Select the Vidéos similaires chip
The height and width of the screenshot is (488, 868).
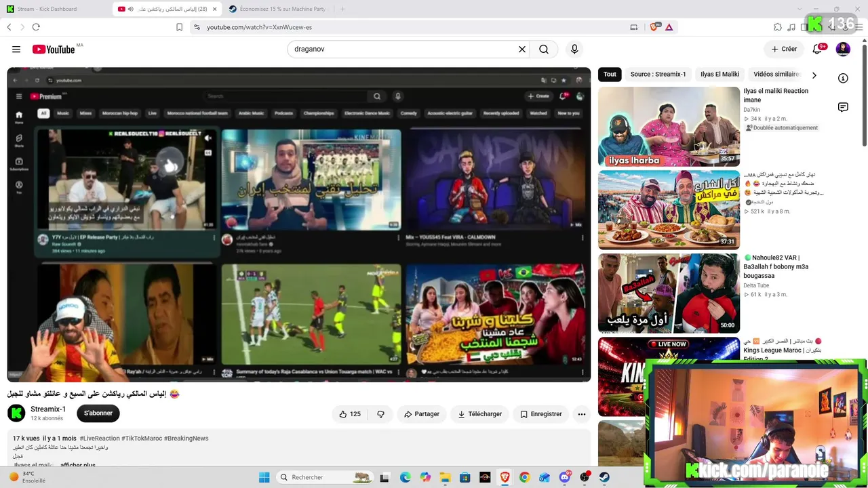[776, 75]
